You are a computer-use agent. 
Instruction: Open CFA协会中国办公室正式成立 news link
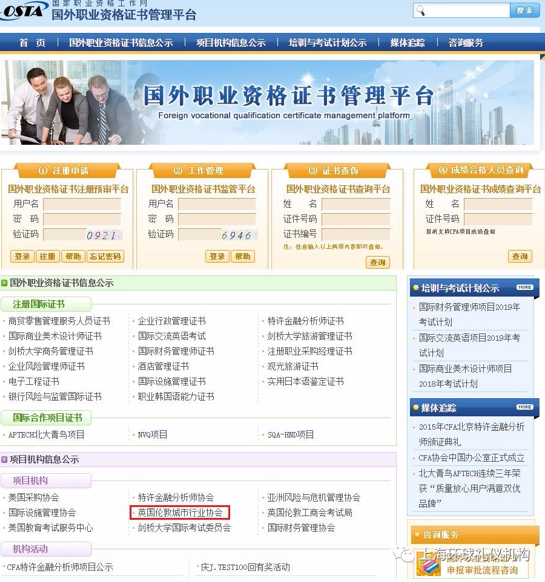coord(471,458)
